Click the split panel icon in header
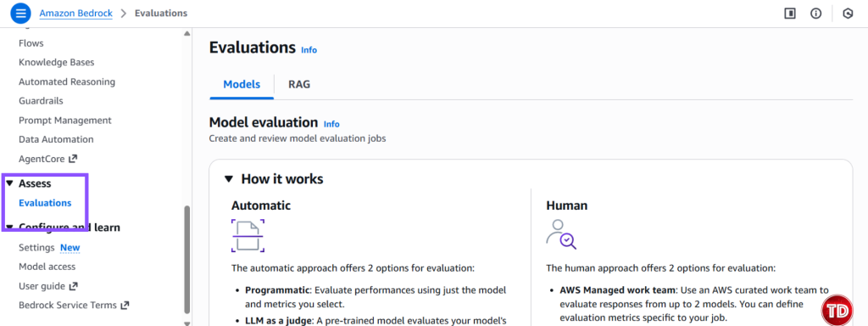868x326 pixels. 790,14
